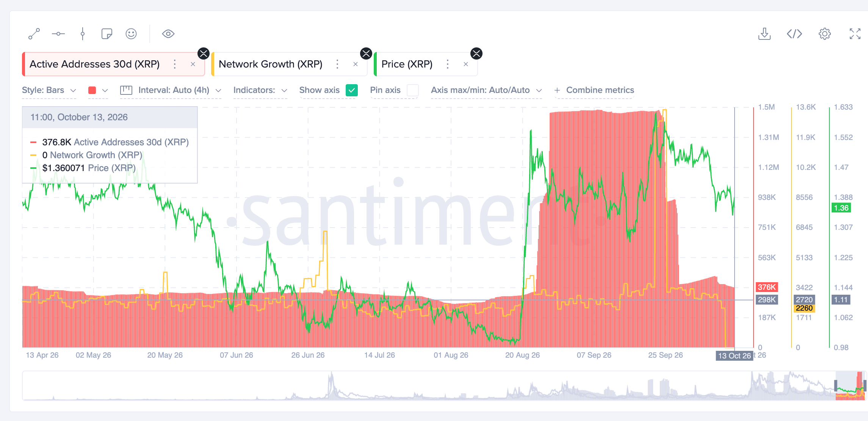Select the vertical line drawing tool
The width and height of the screenshot is (868, 421).
[83, 34]
